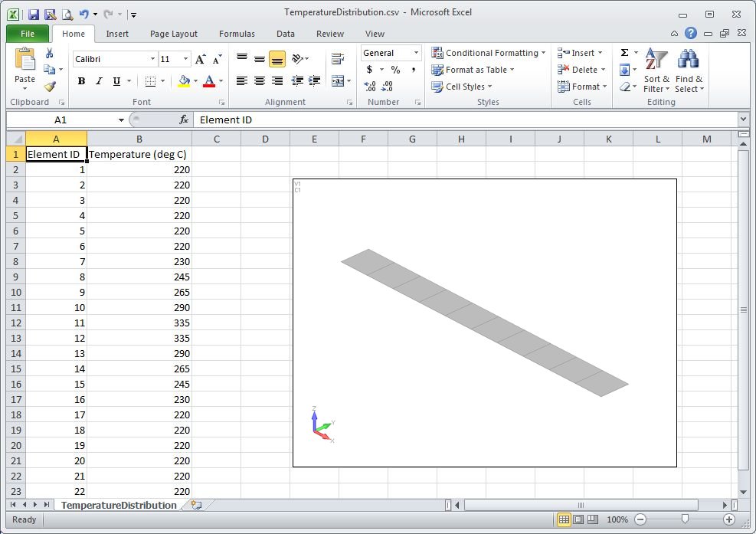Enable Wrap Text for the selection
Image resolution: width=756 pixels, height=534 pixels.
point(337,57)
